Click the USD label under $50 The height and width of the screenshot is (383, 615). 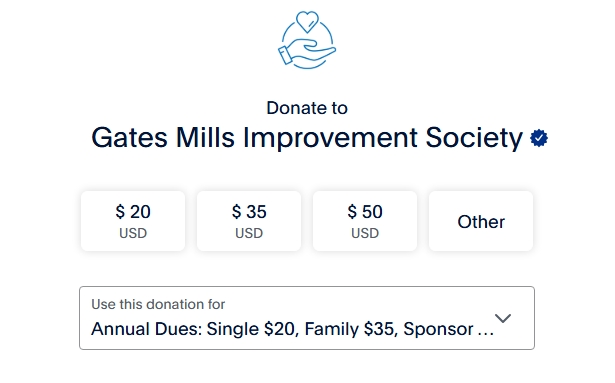pyautogui.click(x=365, y=233)
